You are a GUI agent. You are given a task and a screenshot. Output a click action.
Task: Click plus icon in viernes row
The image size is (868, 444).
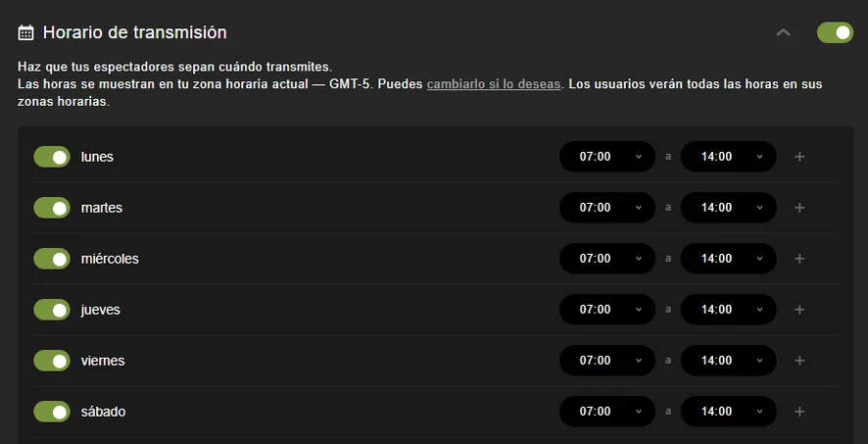coord(799,361)
